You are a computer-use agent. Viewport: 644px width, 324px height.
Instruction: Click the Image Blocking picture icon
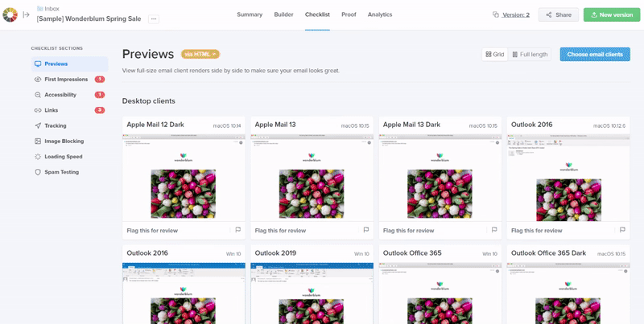38,141
